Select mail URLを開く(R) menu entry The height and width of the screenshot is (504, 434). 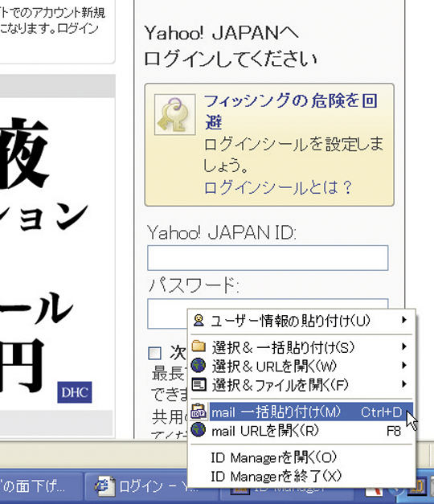(301, 430)
